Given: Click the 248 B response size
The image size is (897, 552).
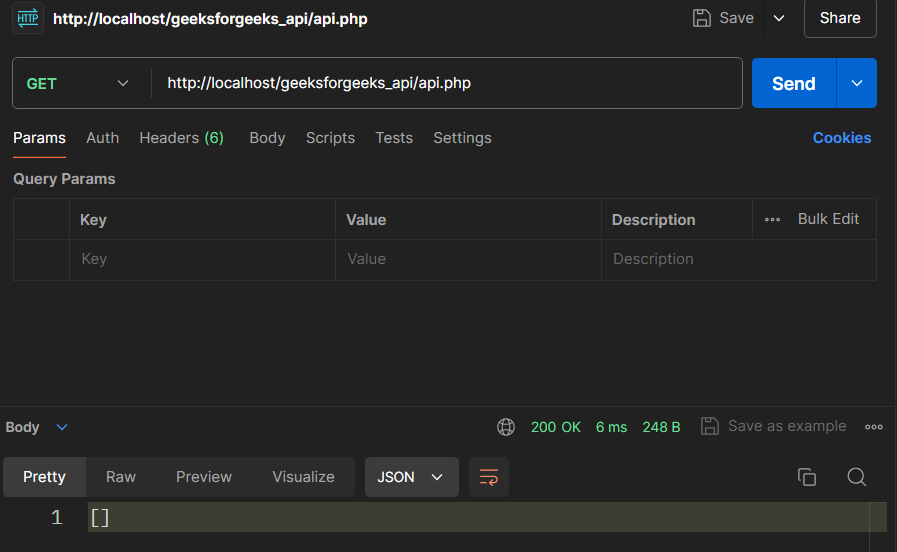Looking at the screenshot, I should point(661,427).
